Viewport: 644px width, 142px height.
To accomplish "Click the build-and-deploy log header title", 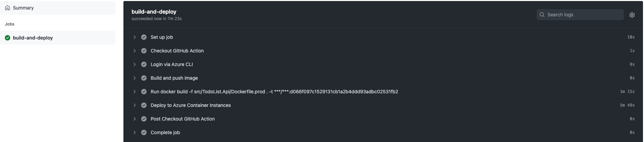I will (154, 12).
